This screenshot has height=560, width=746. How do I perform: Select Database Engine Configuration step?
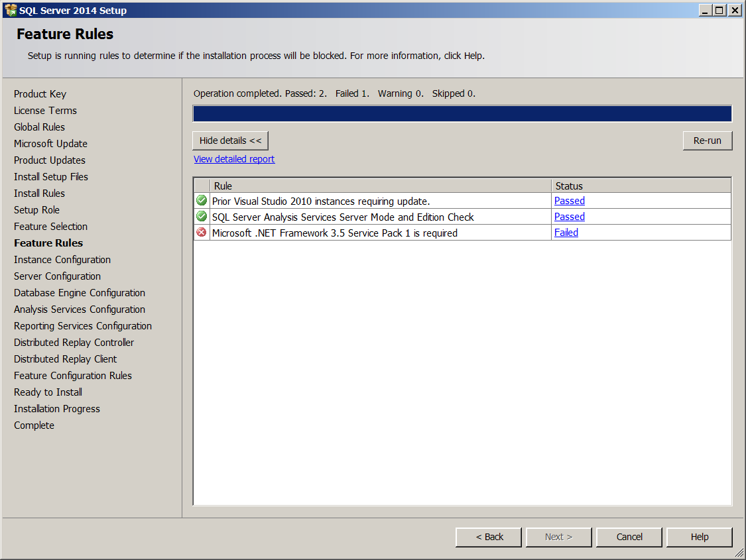pos(80,294)
